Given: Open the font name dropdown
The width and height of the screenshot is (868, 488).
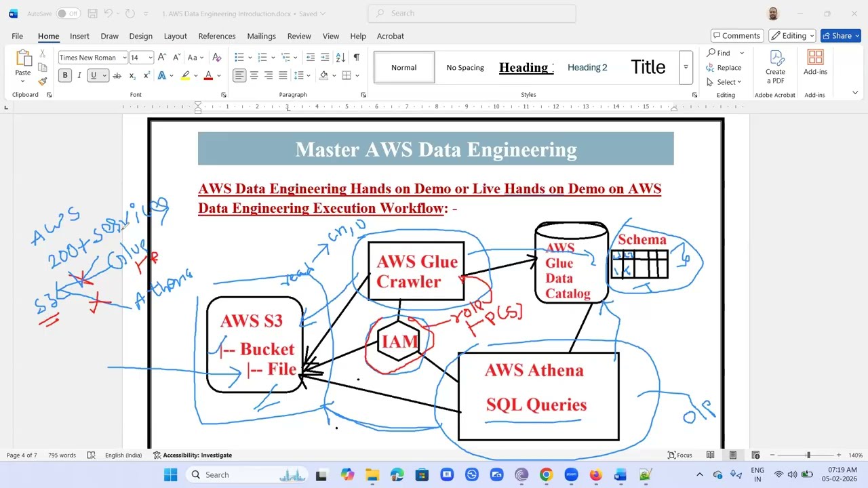Looking at the screenshot, I should (x=124, y=58).
